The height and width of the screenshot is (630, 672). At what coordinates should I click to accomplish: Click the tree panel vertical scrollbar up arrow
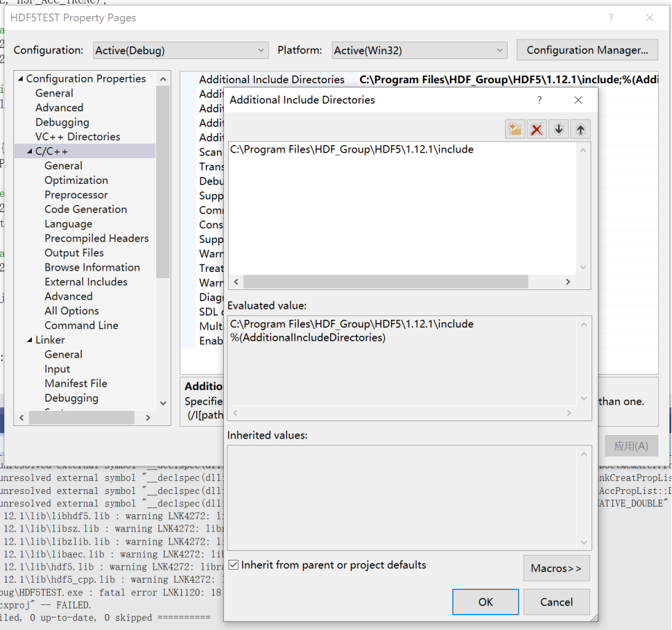point(163,79)
